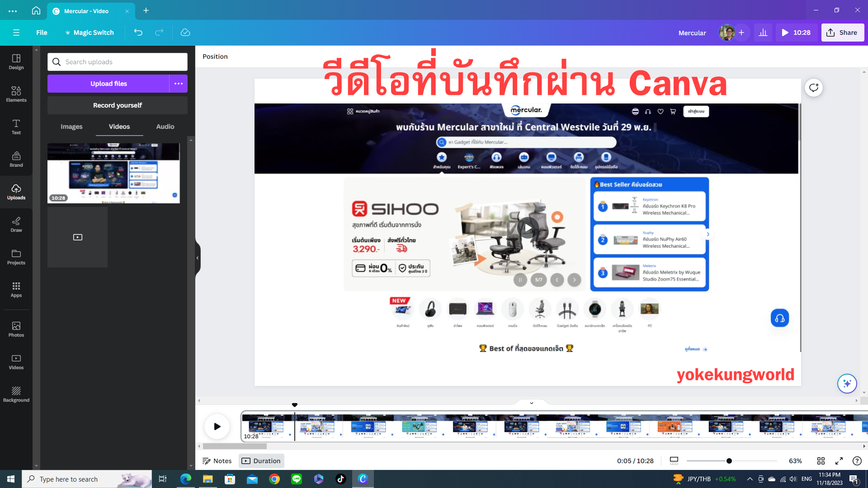The height and width of the screenshot is (488, 868).
Task: Open the Position options
Action: pos(215,56)
